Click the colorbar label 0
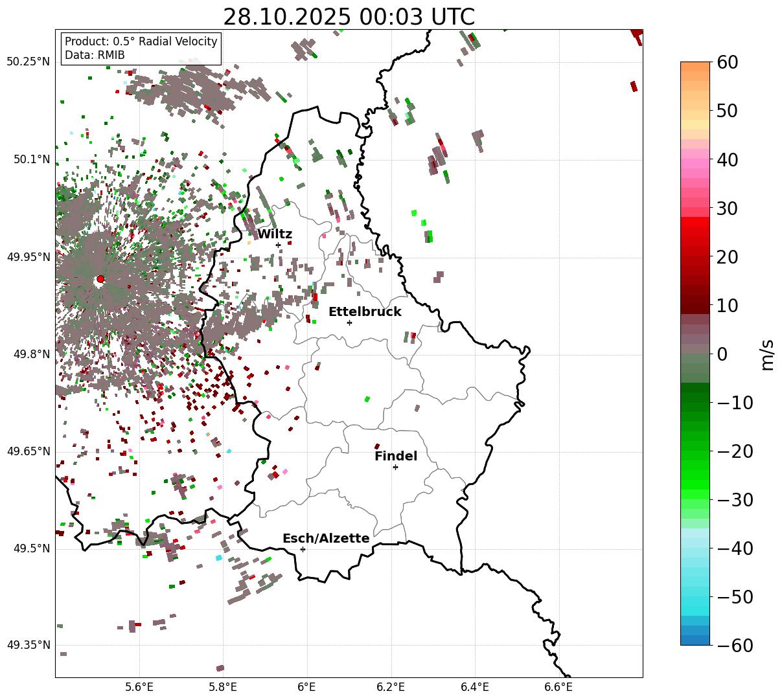782x700 pixels. pyautogui.click(x=722, y=354)
